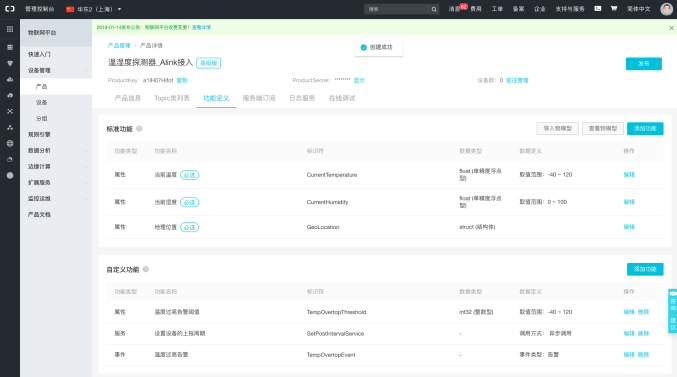Image resolution: width=677 pixels, height=377 pixels.
Task: Click the small cloud refresh icon in the left rail
Action: (x=10, y=159)
